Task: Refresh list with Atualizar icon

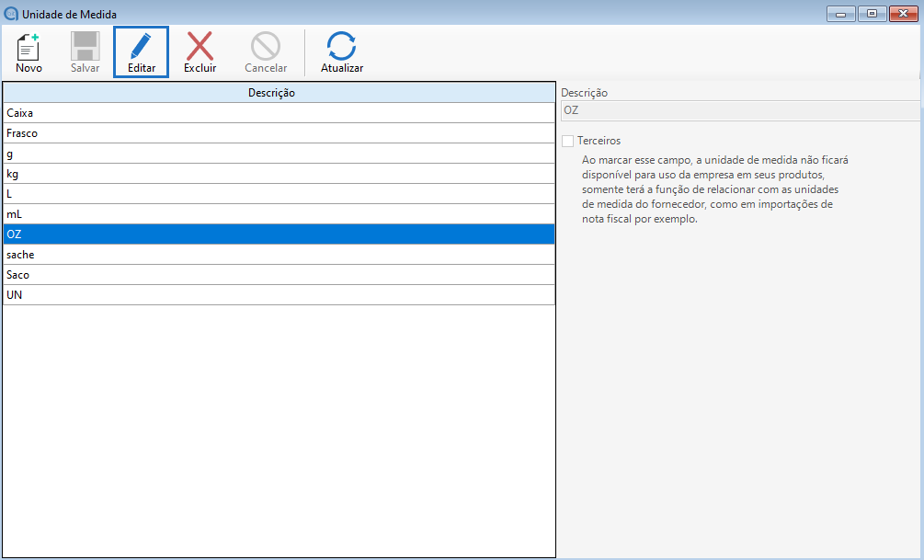Action: click(x=342, y=46)
